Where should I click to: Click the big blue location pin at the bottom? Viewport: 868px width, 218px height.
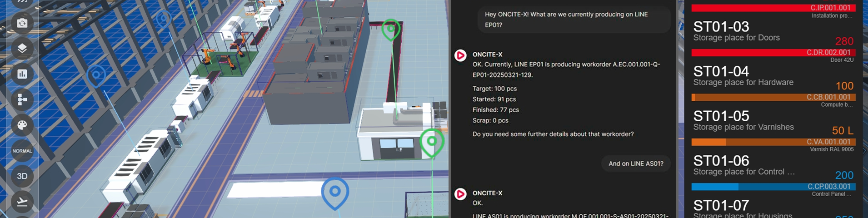tap(335, 192)
